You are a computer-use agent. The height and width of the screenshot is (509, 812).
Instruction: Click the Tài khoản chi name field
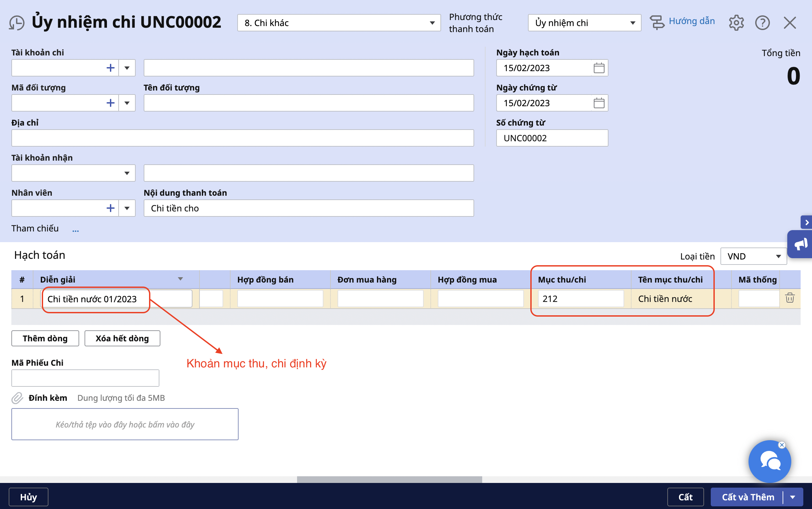click(x=308, y=68)
